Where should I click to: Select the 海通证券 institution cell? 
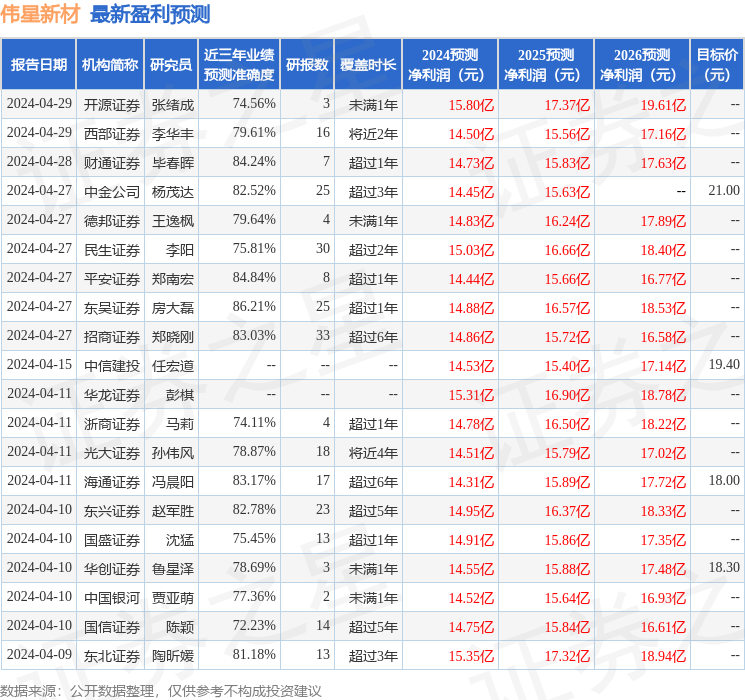tap(112, 482)
